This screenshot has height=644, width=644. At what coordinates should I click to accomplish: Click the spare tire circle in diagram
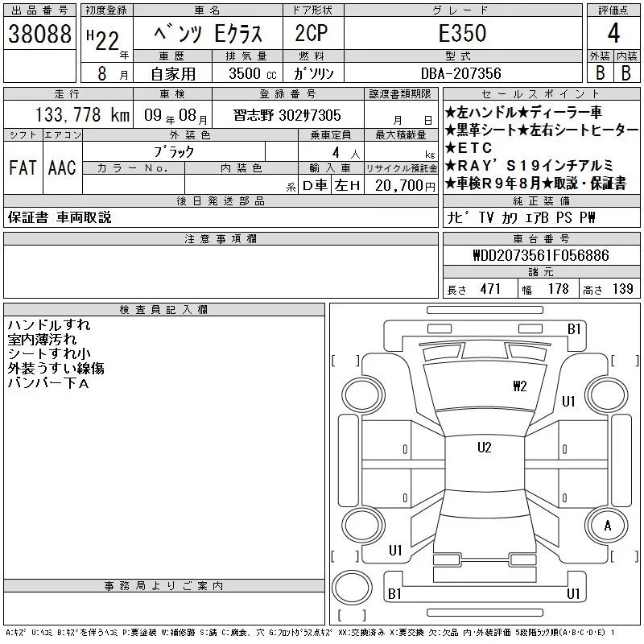coord(352,588)
